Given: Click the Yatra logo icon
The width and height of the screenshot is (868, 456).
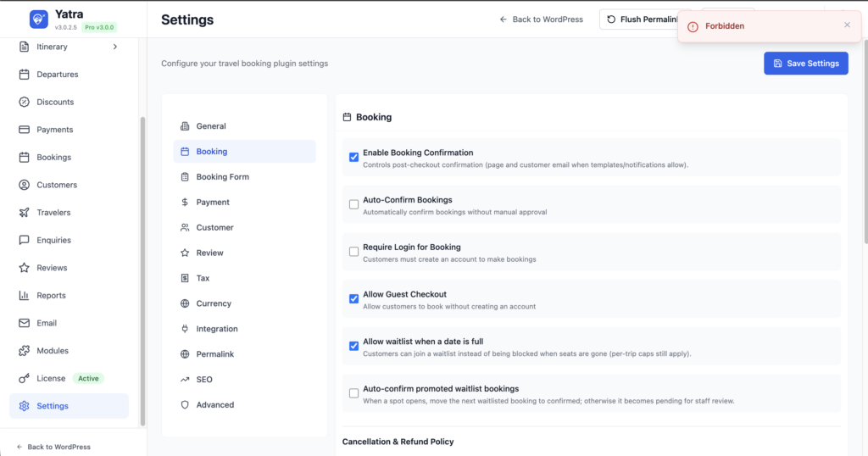Looking at the screenshot, I should tap(39, 19).
